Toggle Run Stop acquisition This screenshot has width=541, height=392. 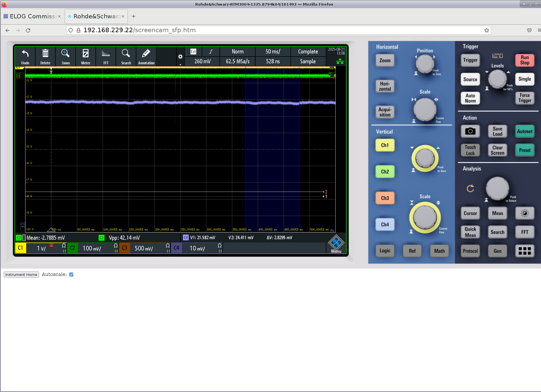coord(525,60)
